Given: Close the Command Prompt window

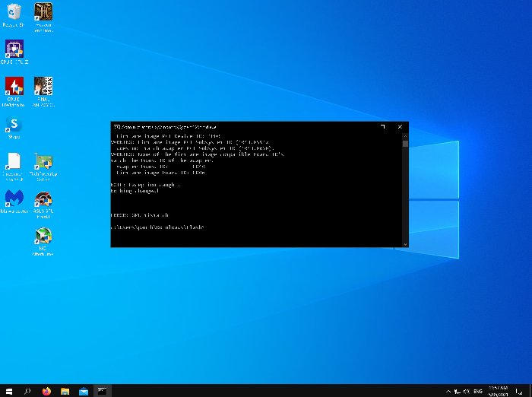Looking at the screenshot, I should tap(400, 127).
